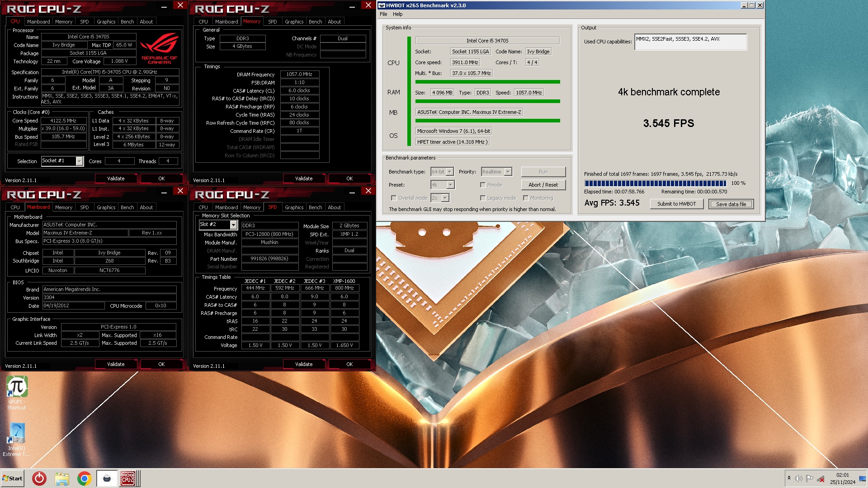Close the CPU-Z CPU tab window
868x488 pixels.
[x=180, y=5]
